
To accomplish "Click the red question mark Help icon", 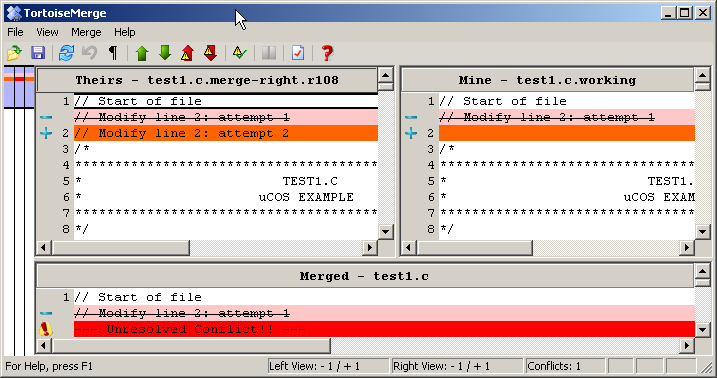I will coord(327,53).
